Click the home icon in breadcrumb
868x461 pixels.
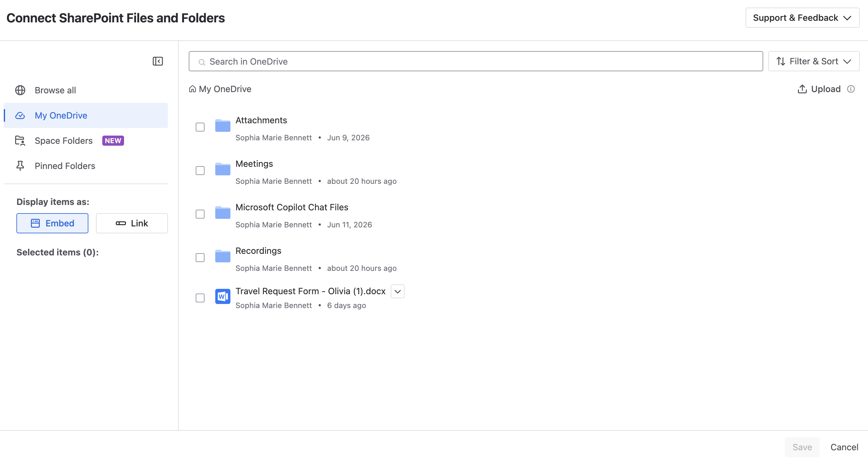[x=193, y=89]
